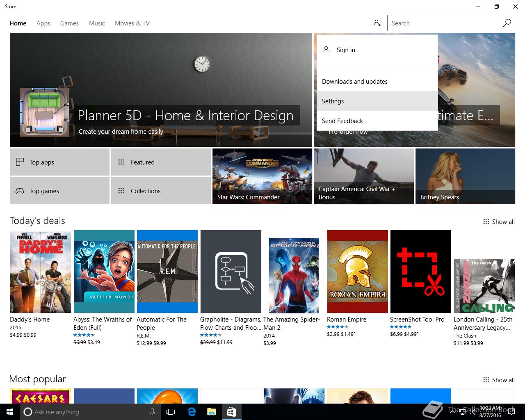
Task: Open Task View from taskbar
Action: click(x=171, y=412)
